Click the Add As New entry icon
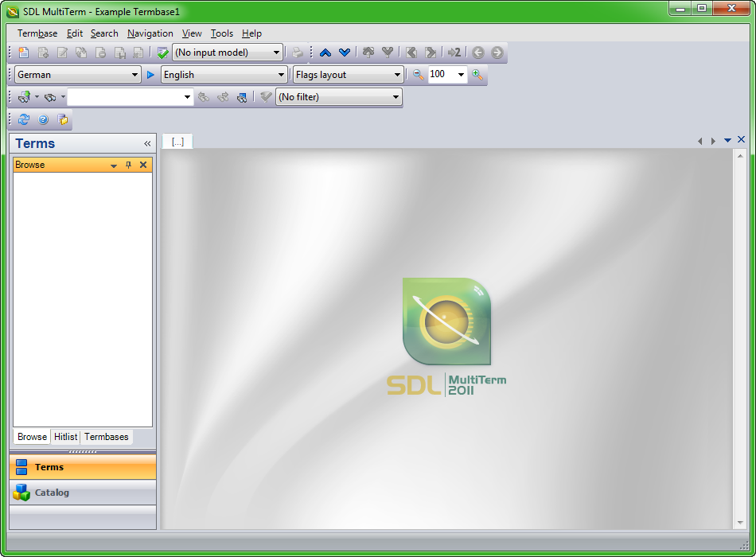This screenshot has width=756, height=557. pos(43,52)
